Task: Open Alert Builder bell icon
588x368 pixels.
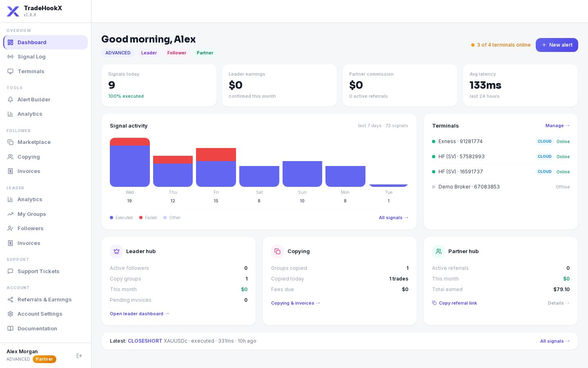Action: [11, 100]
